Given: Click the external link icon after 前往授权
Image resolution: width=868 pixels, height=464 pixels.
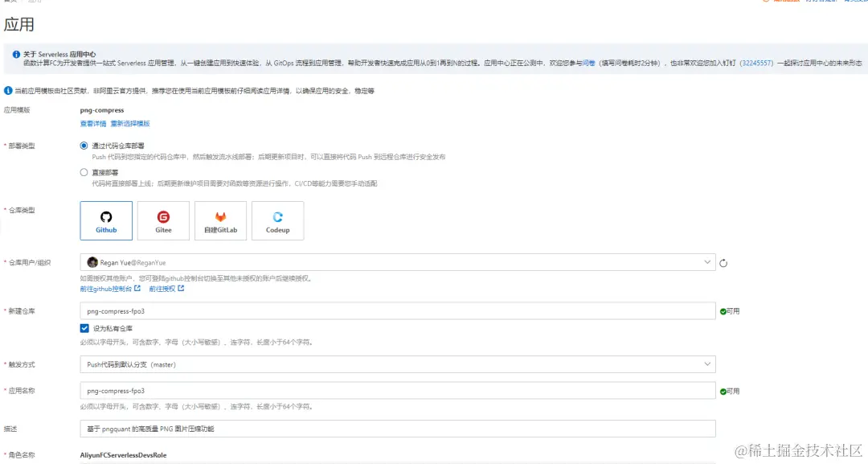Looking at the screenshot, I should [x=181, y=289].
